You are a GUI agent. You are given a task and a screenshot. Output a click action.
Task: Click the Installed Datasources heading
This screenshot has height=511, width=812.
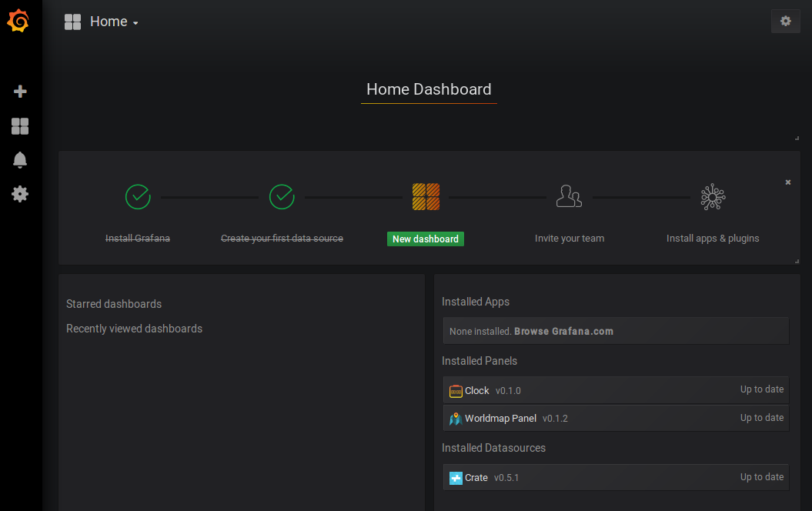(493, 448)
